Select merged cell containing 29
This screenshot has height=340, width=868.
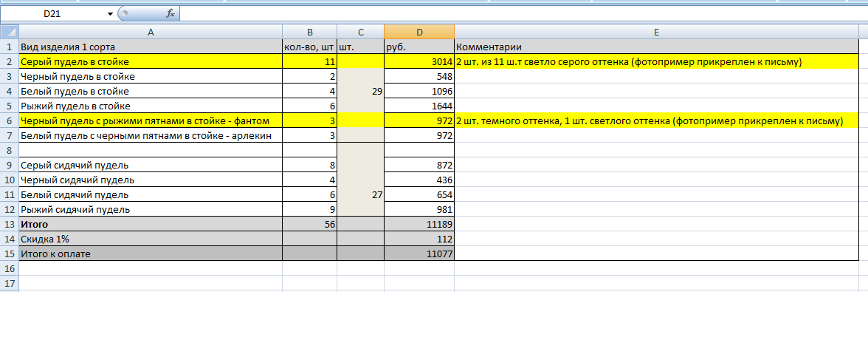(360, 91)
